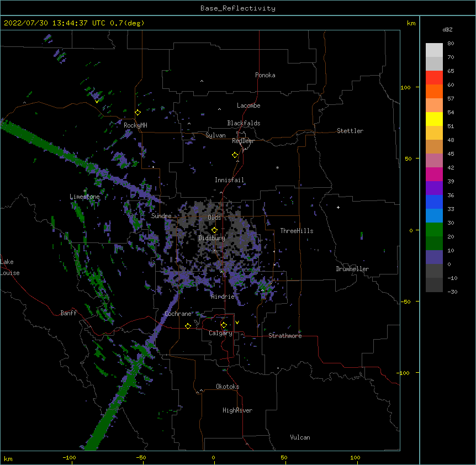This screenshot has height=465, width=476.
Task: Click the Banff label
Action: (x=68, y=313)
